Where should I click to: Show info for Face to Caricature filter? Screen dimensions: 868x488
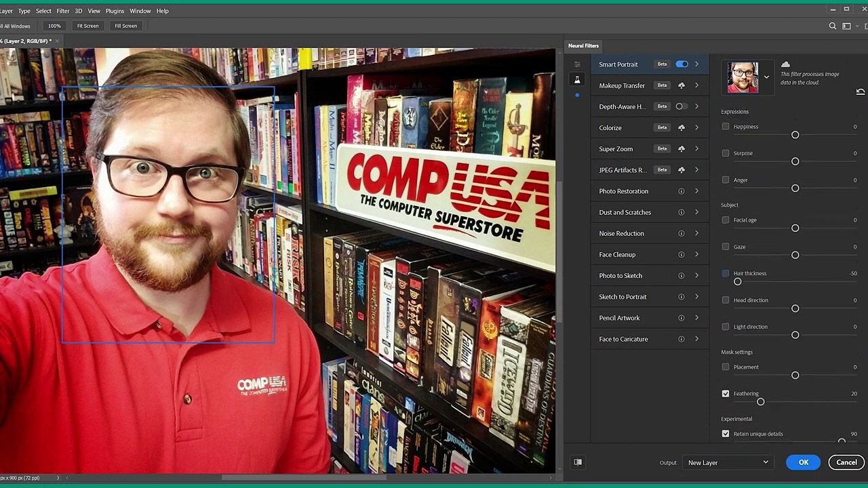tap(682, 339)
